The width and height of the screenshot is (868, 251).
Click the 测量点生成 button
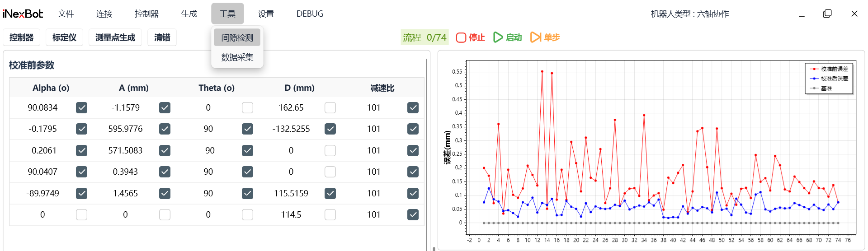pyautogui.click(x=115, y=37)
